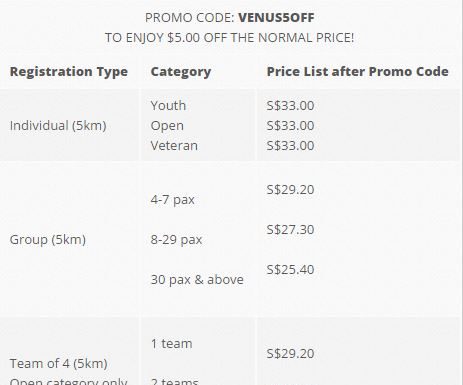
Task: Click the $5.00 off normal price line
Action: (x=229, y=38)
